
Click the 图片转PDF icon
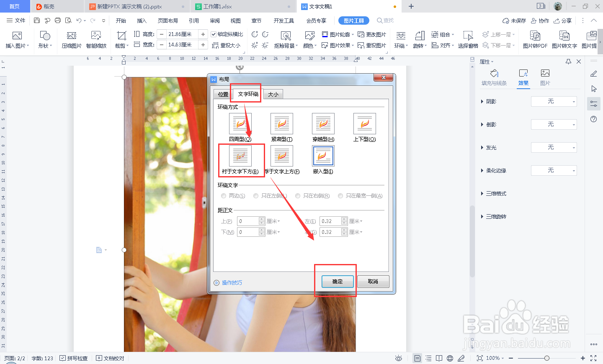[535, 36]
